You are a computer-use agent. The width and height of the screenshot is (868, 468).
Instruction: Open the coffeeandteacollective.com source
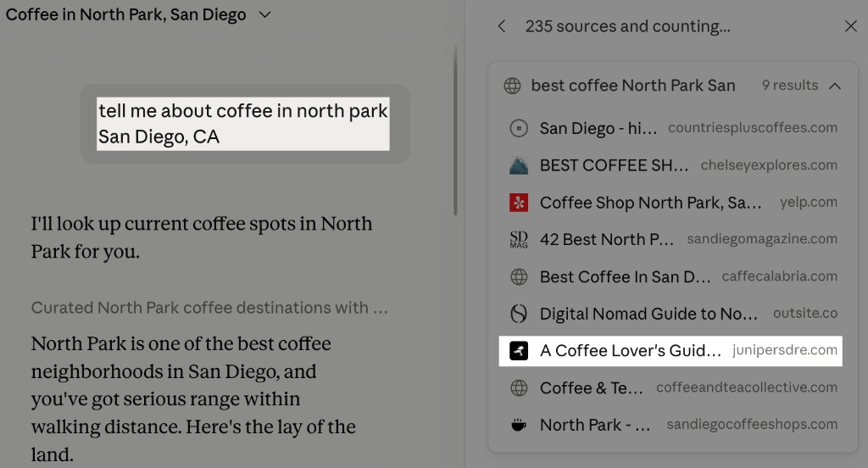pos(671,387)
